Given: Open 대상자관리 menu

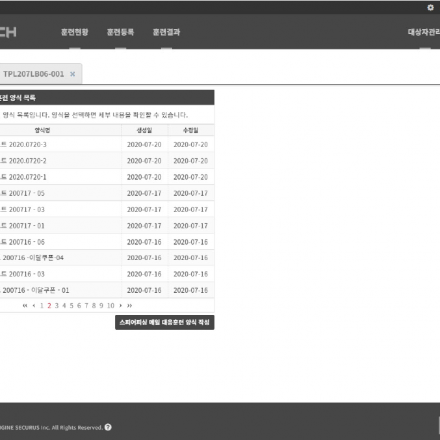Looking at the screenshot, I should 424,32.
